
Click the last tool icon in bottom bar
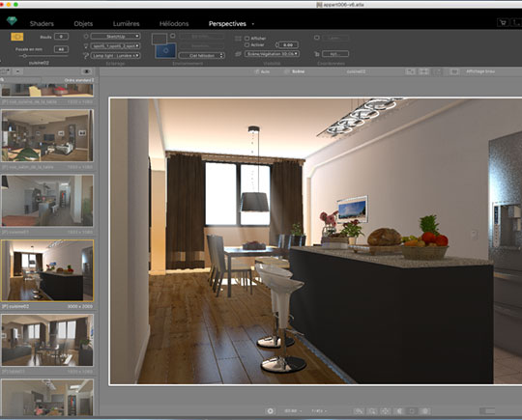(x=425, y=411)
